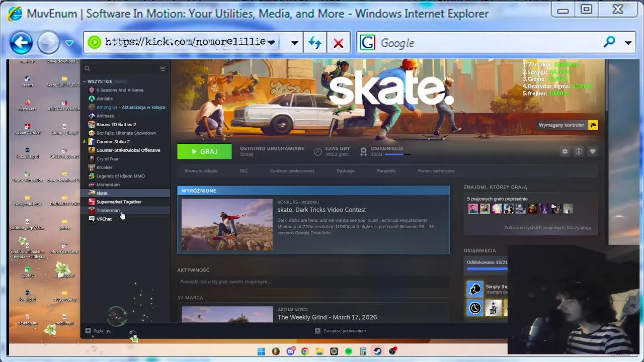Click the achievements progress bar
The height and width of the screenshot is (362, 644).
[487, 269]
